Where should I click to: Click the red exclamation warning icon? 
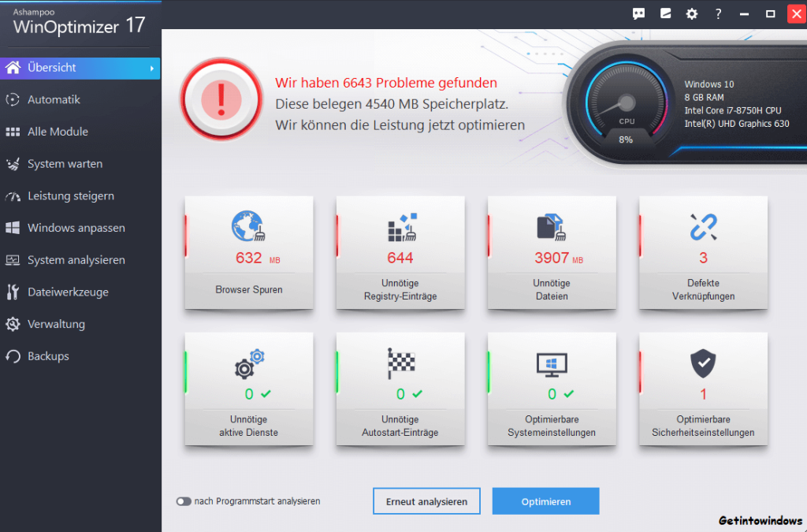[x=221, y=99]
